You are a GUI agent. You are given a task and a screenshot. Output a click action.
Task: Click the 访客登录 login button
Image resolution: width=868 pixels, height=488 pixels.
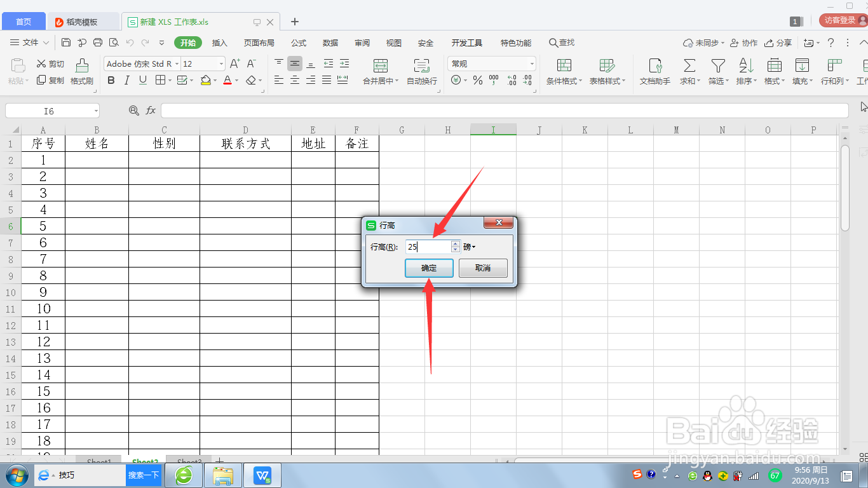click(843, 20)
